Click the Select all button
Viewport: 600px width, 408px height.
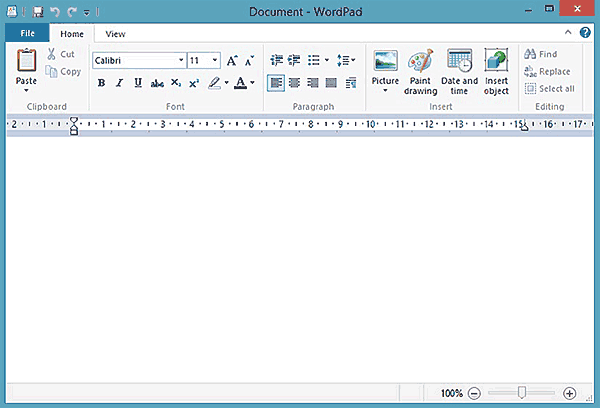click(549, 88)
